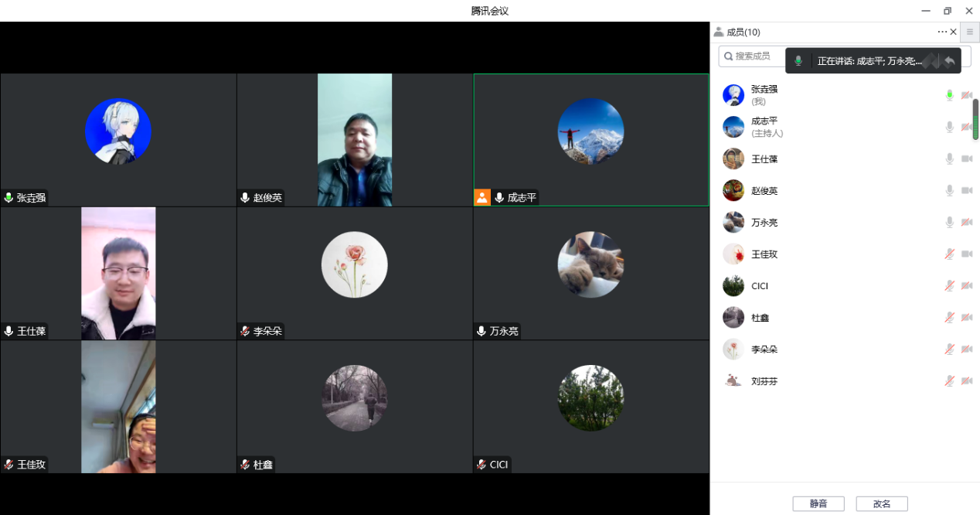Open the hamburger menu at panel top-right
980x515 pixels.
click(x=969, y=32)
